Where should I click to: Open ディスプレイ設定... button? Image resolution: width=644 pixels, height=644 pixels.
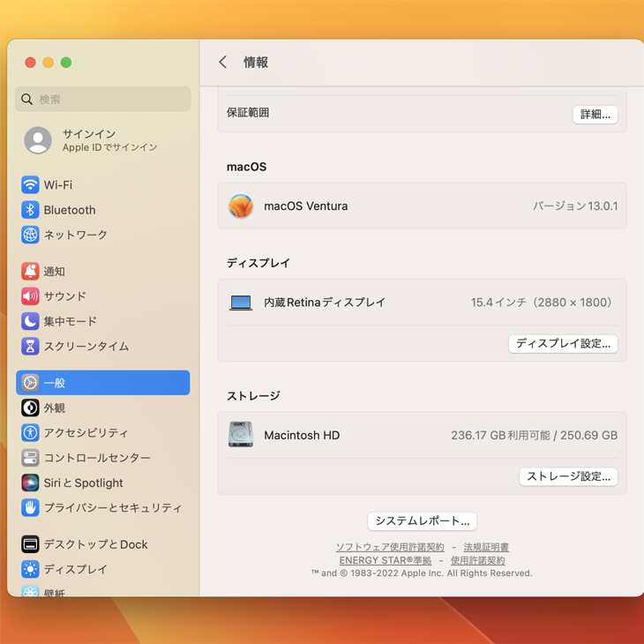click(563, 343)
